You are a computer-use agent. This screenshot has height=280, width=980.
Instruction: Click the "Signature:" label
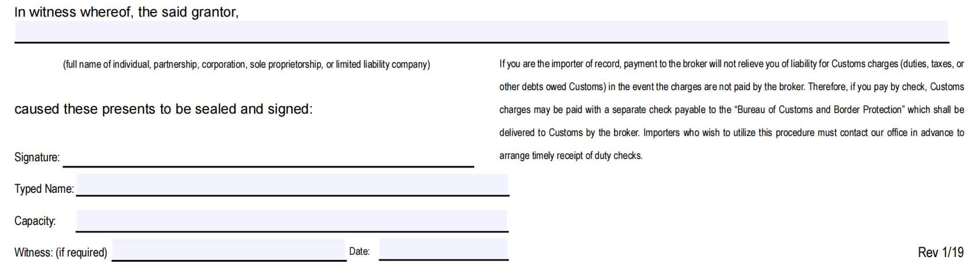tap(37, 157)
